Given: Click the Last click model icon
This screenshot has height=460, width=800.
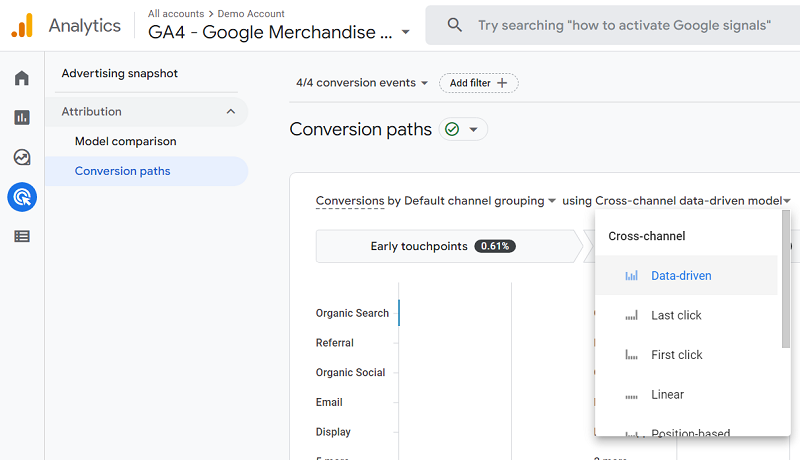Looking at the screenshot, I should pos(632,316).
